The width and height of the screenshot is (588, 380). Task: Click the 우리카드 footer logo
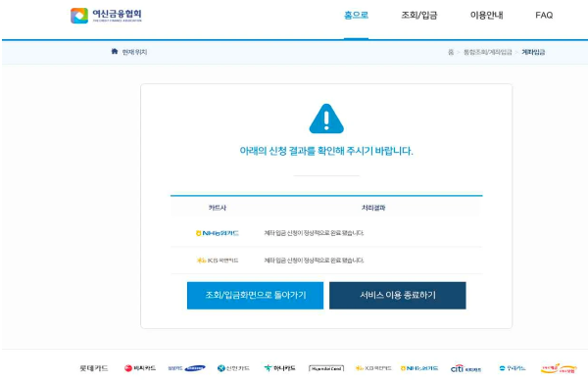(x=513, y=368)
